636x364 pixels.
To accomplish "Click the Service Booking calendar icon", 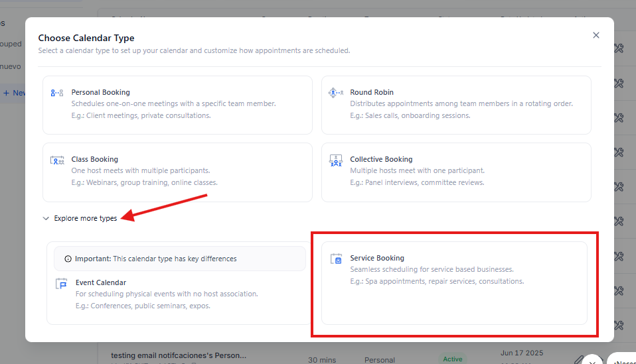I will point(336,259).
